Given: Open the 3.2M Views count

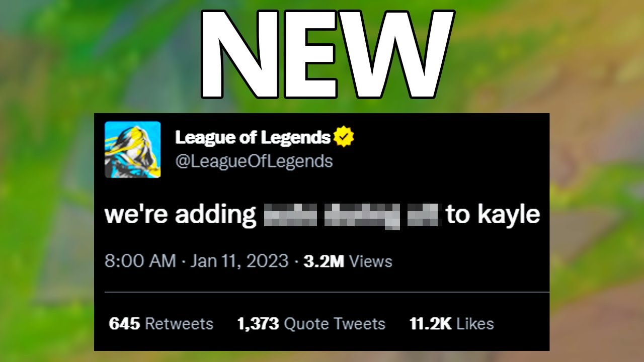Looking at the screenshot, I should coord(348,261).
